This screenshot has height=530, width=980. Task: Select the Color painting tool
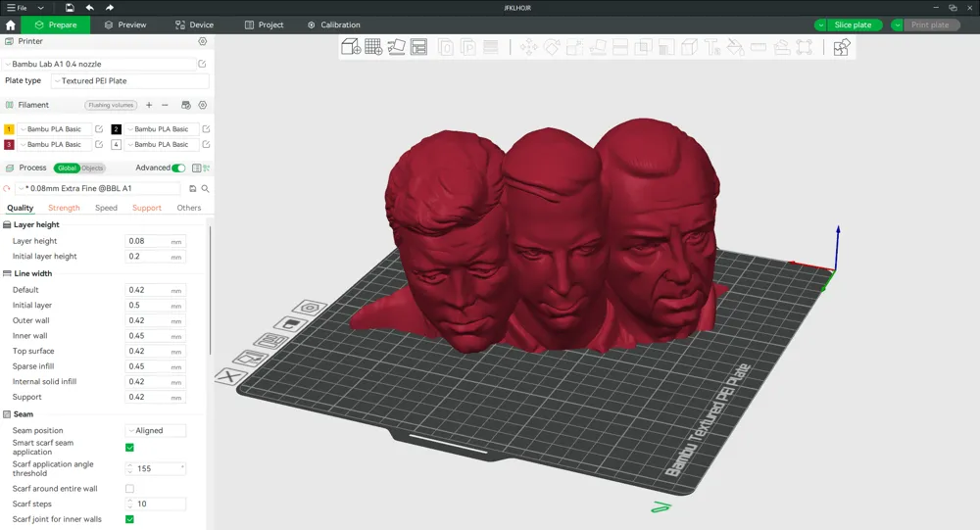pos(736,47)
